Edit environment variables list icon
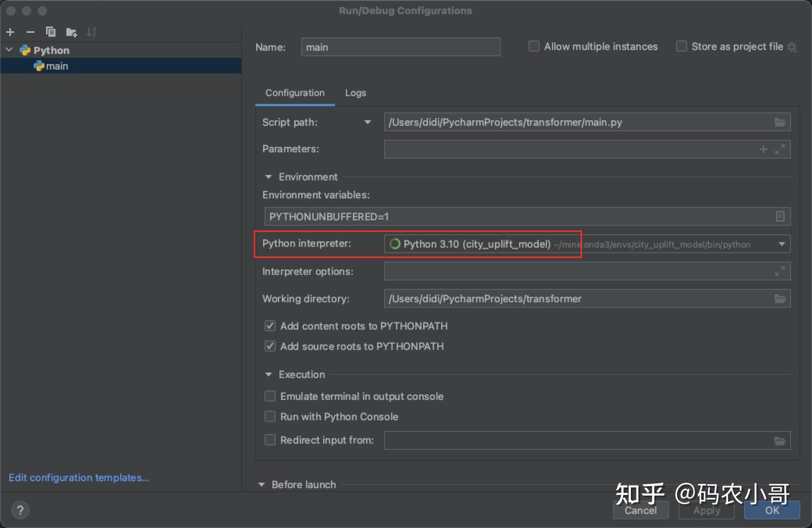Image resolution: width=812 pixels, height=528 pixels. pos(780,217)
